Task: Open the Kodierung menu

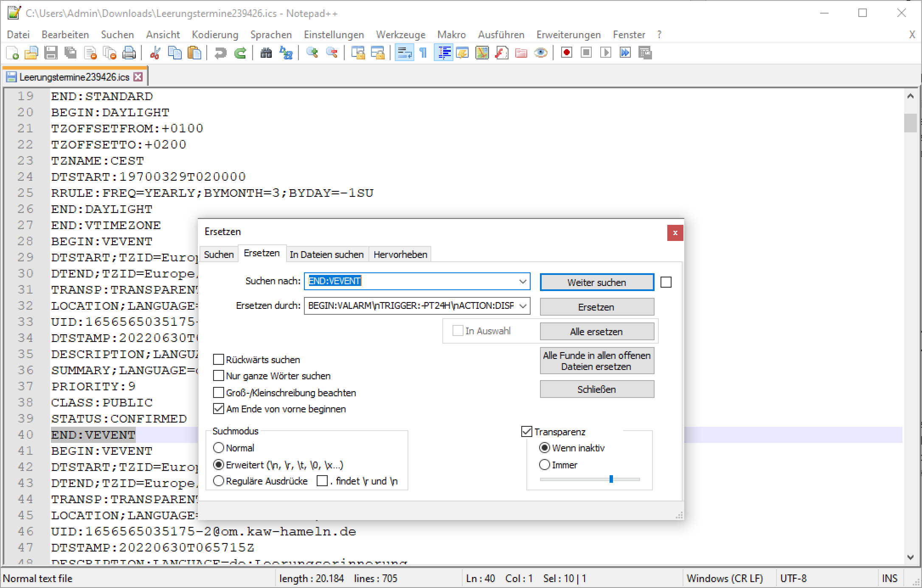Action: coord(215,35)
